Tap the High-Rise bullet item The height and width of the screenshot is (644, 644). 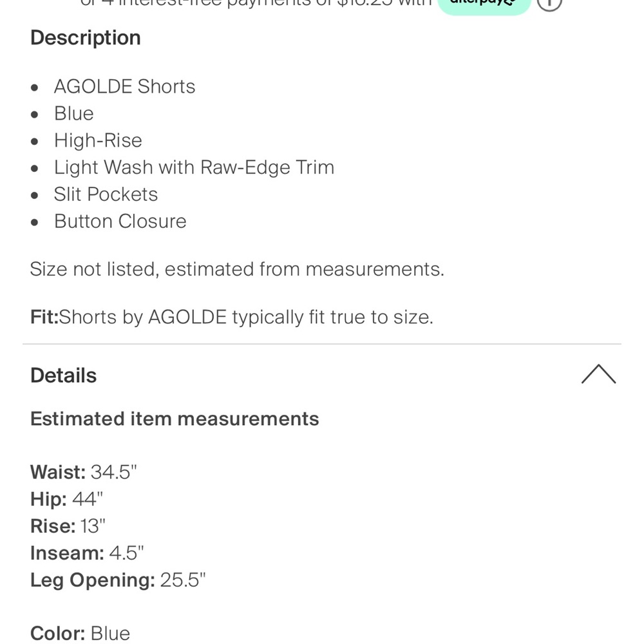[x=98, y=140]
